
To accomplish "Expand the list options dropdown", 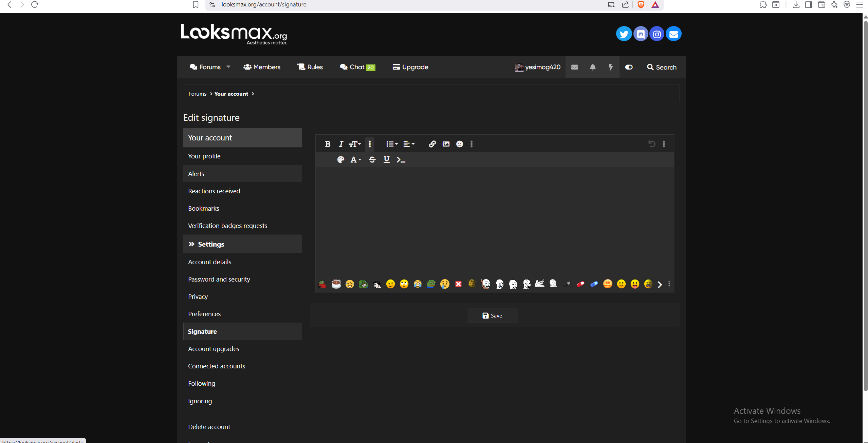I will (x=391, y=144).
